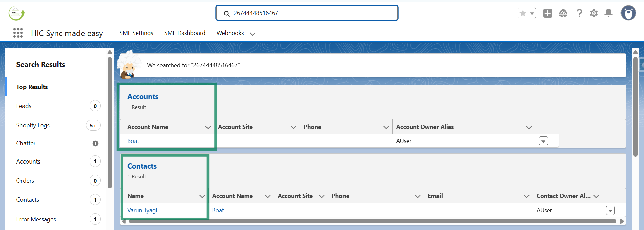Image resolution: width=644 pixels, height=230 pixels.
Task: Open Phone column chevron in Accounts table
Action: [x=386, y=127]
